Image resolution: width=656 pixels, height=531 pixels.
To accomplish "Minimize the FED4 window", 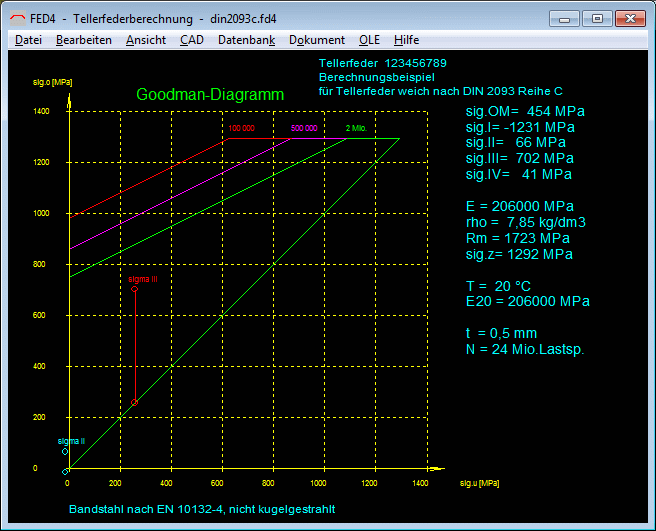I will coord(568,18).
